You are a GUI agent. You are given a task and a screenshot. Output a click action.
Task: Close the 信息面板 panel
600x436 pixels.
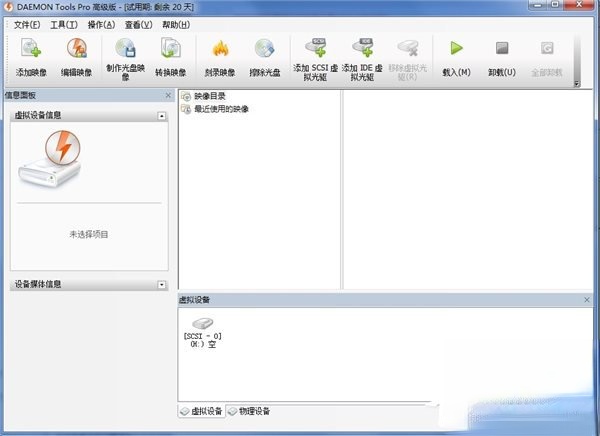(168, 95)
